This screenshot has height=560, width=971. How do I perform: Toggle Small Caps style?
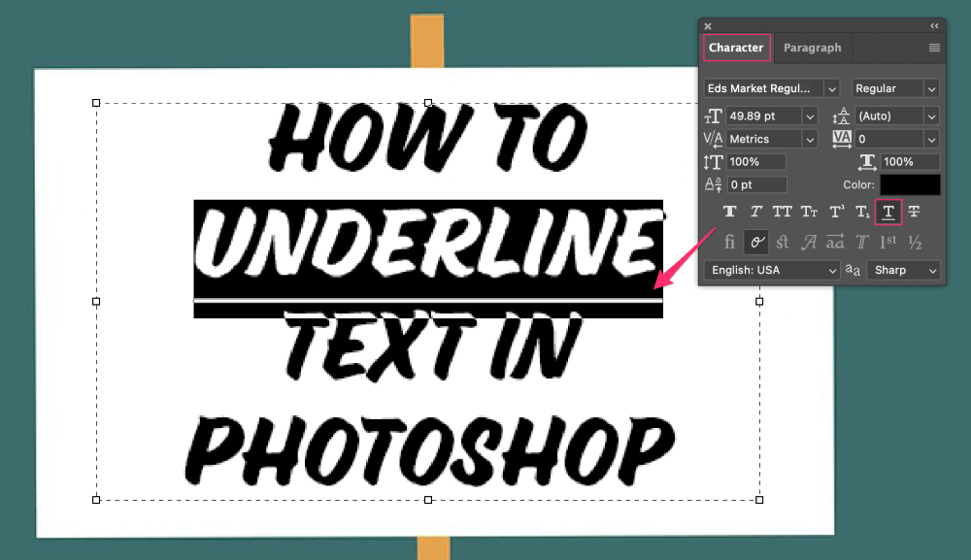click(x=810, y=212)
